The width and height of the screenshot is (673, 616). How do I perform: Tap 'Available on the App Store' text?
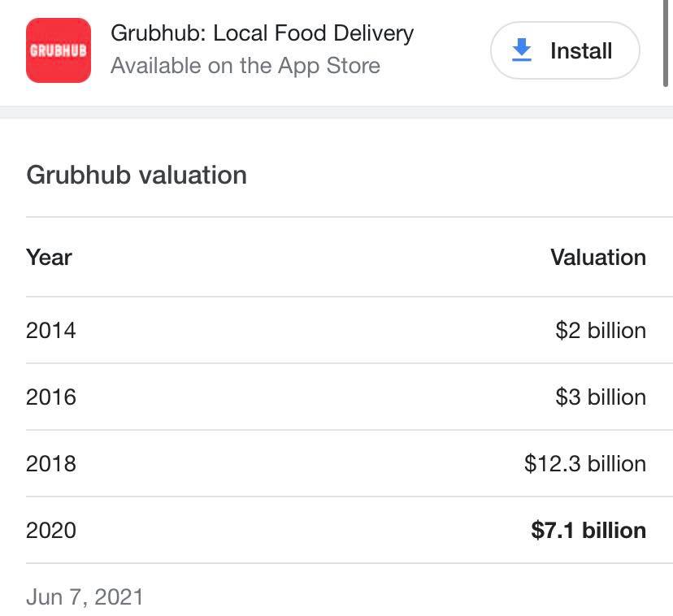tap(245, 66)
